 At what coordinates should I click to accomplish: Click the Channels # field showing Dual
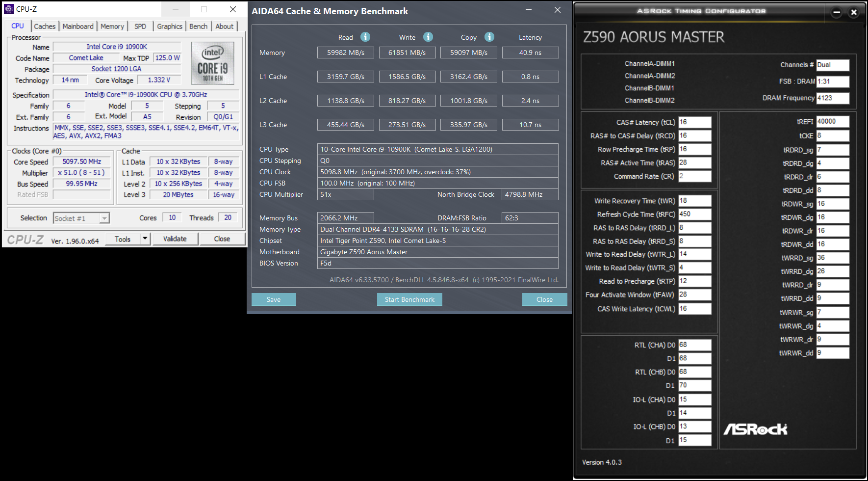pyautogui.click(x=833, y=65)
